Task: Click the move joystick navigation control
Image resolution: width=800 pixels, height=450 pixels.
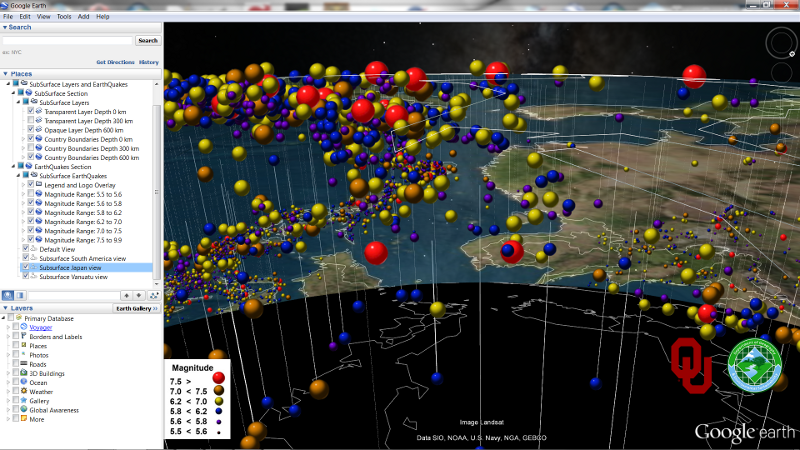Action: click(781, 72)
